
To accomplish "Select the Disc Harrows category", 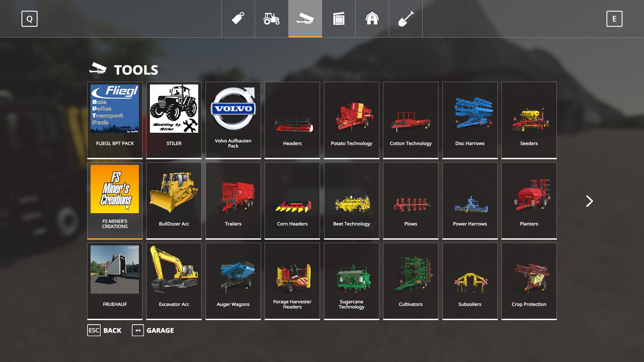I will [470, 120].
